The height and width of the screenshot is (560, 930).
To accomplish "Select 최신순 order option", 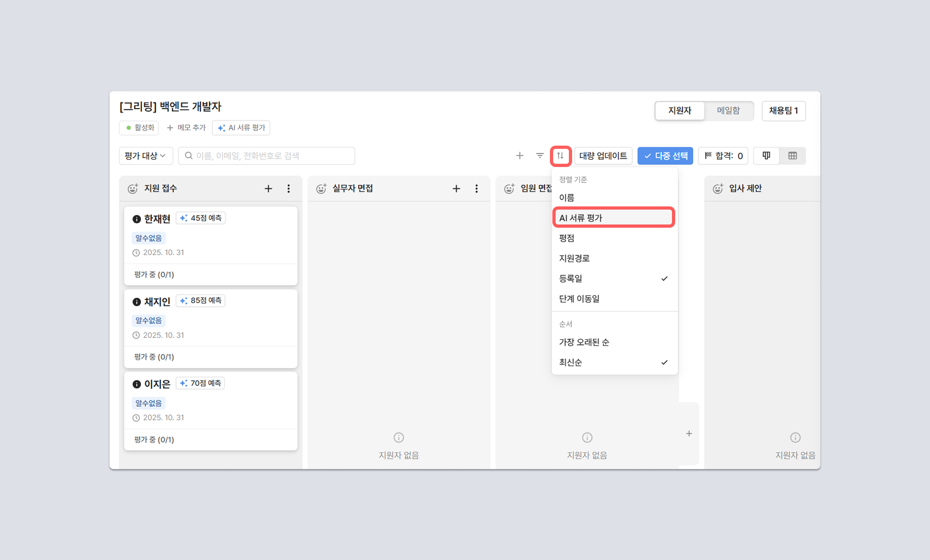I will coord(570,362).
